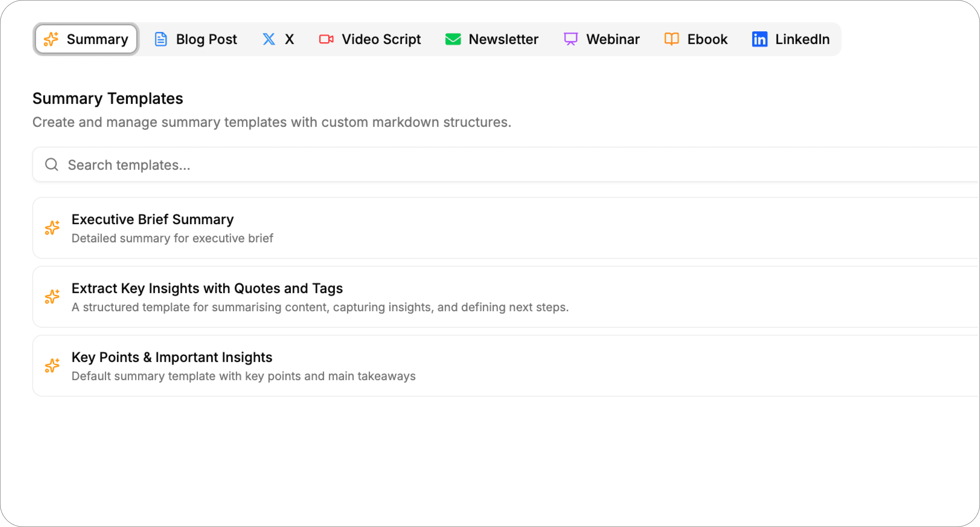Image resolution: width=980 pixels, height=527 pixels.
Task: Click the X logo icon in the tab bar
Action: coord(269,39)
